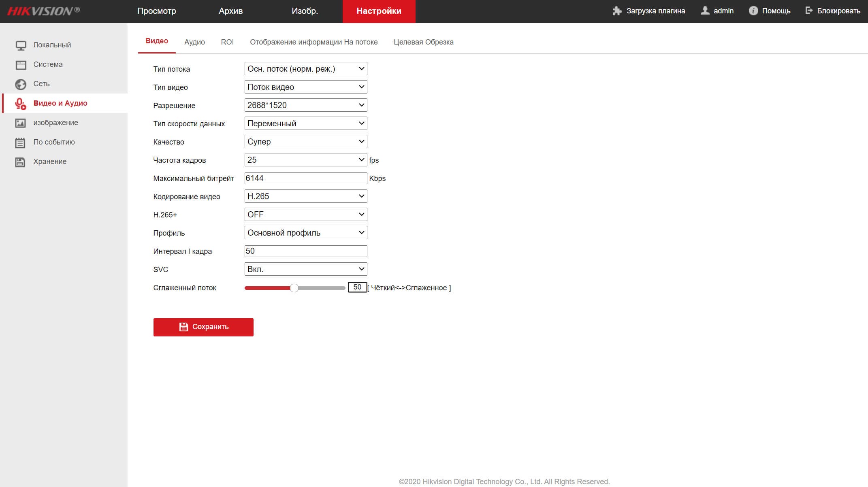Image resolution: width=868 pixels, height=487 pixels.
Task: Open the Кодирование видео H.265 dropdown
Action: pos(306,196)
